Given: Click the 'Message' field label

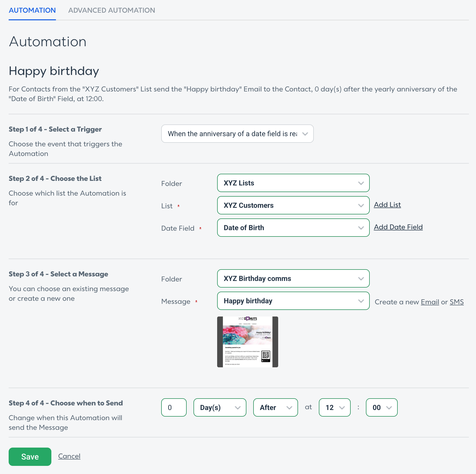Looking at the screenshot, I should tap(176, 302).
